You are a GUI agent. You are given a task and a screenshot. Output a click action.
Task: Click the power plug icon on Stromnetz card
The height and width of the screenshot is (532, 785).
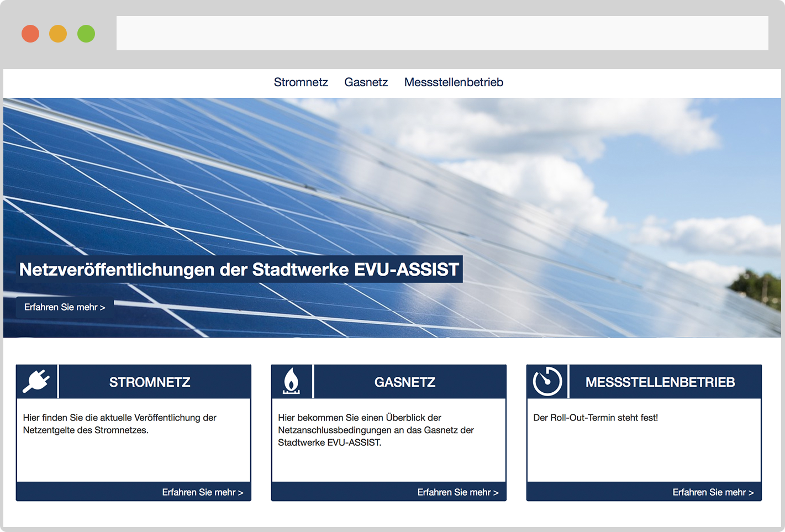pos(36,381)
